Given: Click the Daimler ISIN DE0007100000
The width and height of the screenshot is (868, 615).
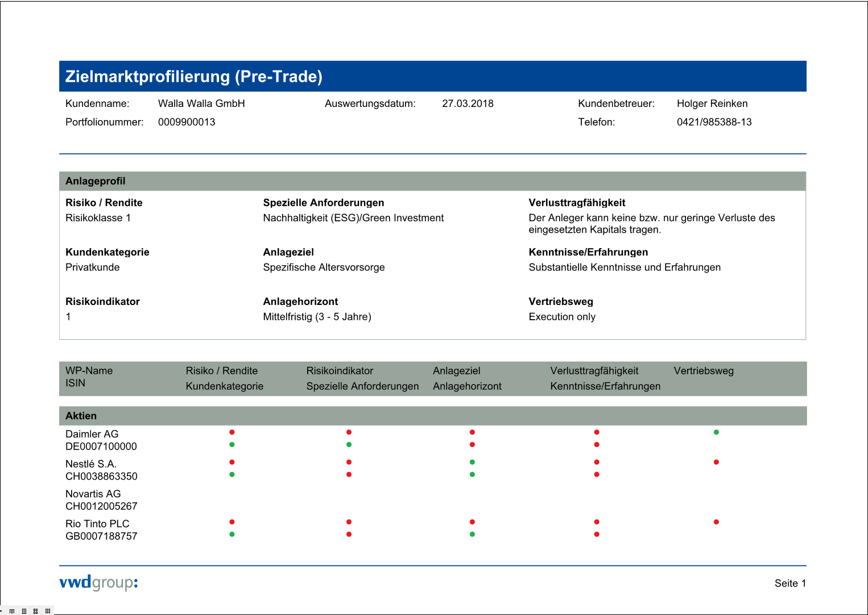Looking at the screenshot, I should [101, 447].
